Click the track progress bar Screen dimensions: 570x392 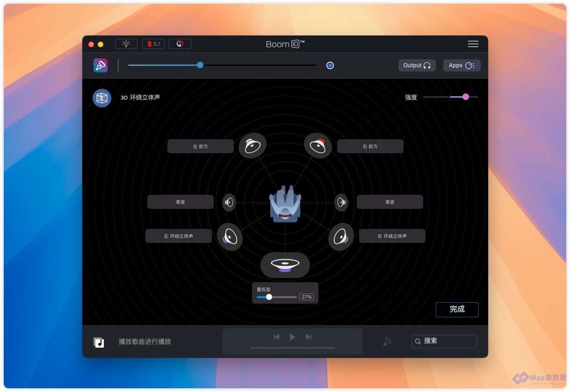[x=293, y=348]
